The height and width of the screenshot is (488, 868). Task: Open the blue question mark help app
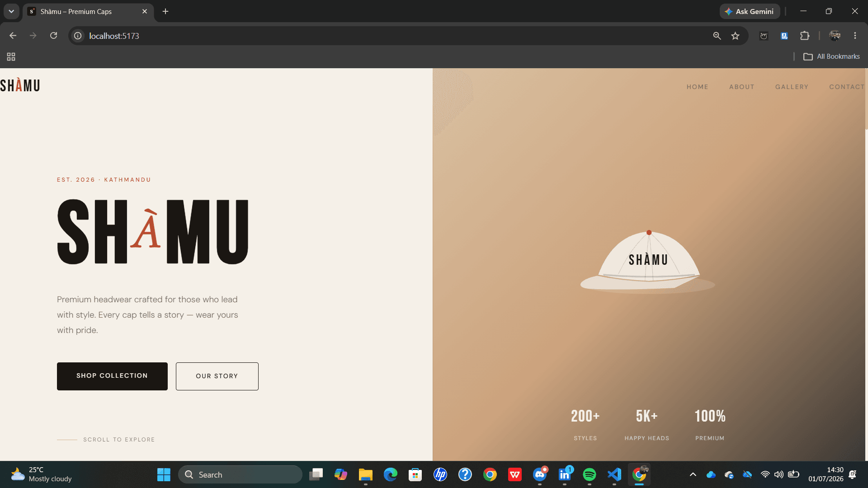(x=465, y=474)
